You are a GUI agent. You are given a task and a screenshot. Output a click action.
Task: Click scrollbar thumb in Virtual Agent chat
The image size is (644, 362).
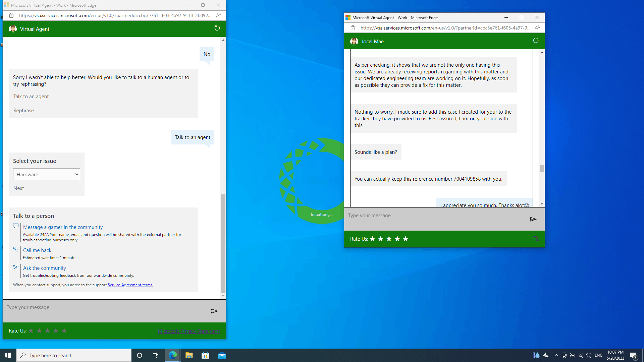(223, 244)
